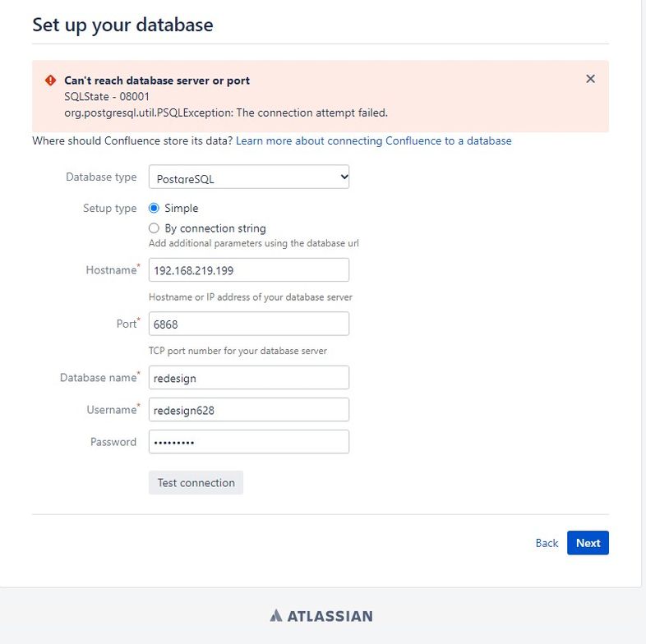Click the red error warning icon
Image resolution: width=646 pixels, height=644 pixels.
(x=51, y=80)
